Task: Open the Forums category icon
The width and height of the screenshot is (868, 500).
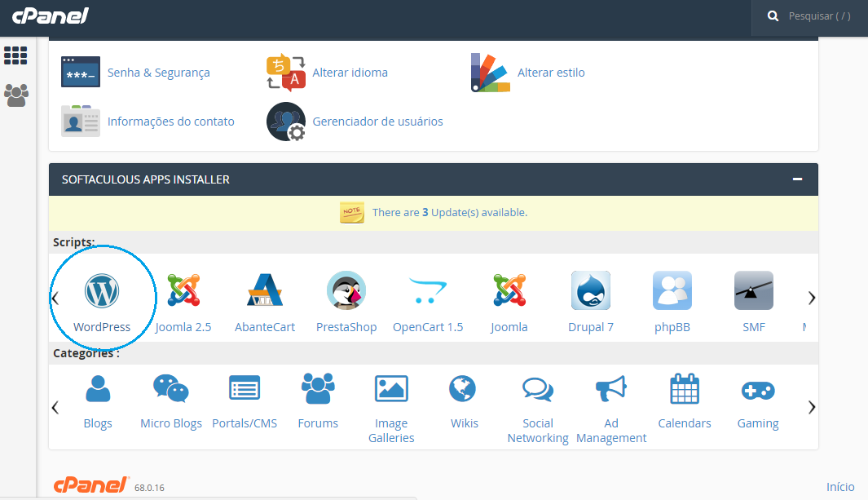Action: [318, 388]
